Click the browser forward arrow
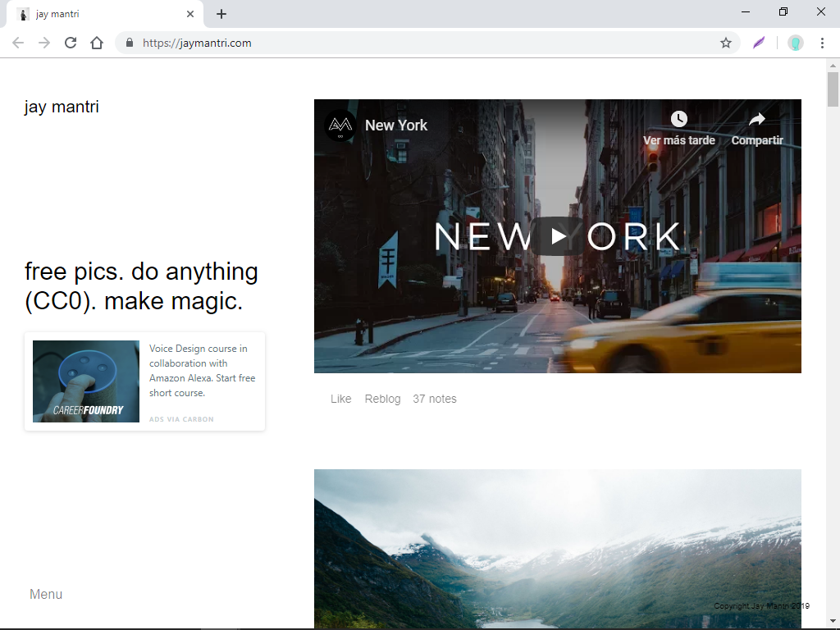This screenshot has height=630, width=840. tap(44, 43)
